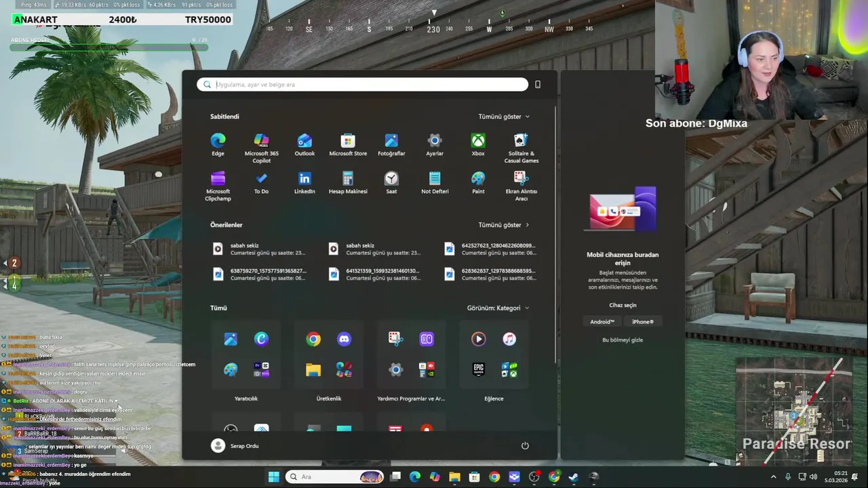Open the recommended file 642527623_1280462260809...
Screen dimensions: 868x488
tap(490, 249)
